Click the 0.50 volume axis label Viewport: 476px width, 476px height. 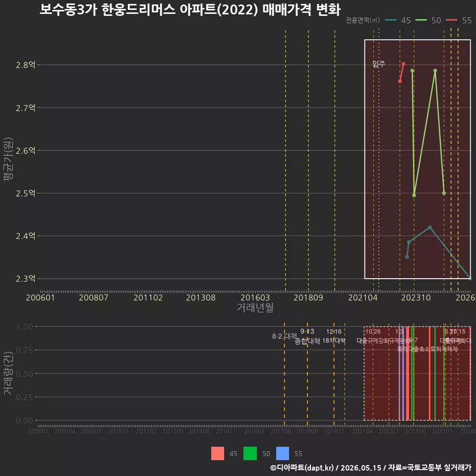25,374
